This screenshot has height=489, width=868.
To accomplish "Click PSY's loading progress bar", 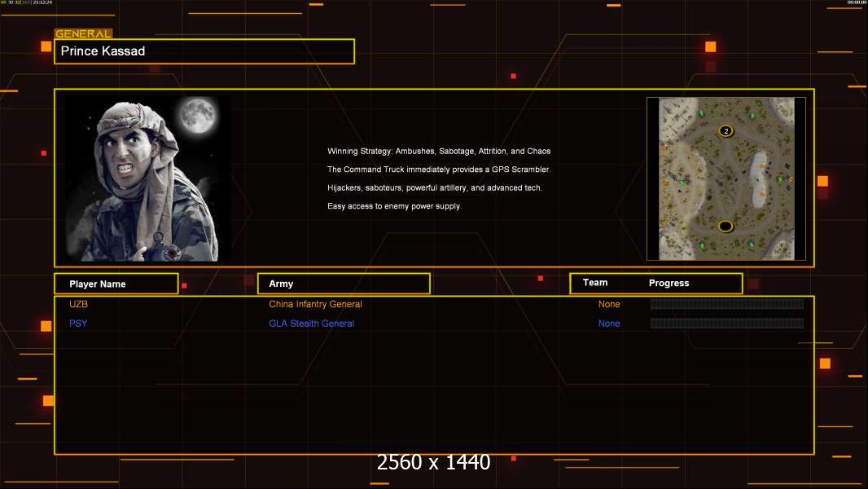I will point(726,324).
